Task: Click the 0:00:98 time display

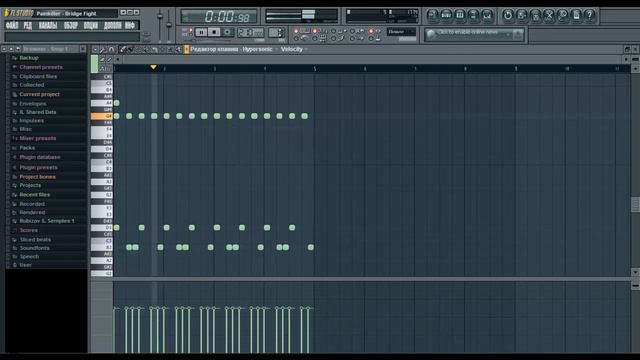Action: click(219, 17)
